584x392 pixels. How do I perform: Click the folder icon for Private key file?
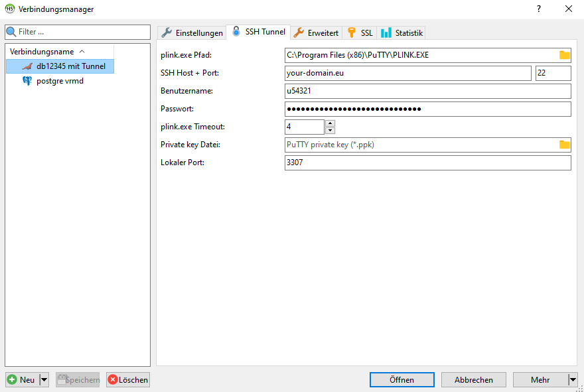tap(564, 145)
